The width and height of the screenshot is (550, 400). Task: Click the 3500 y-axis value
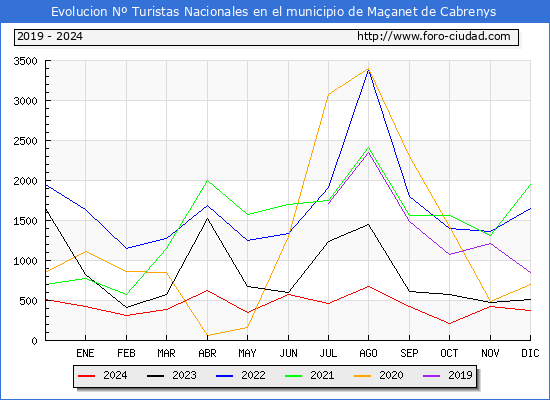[25, 61]
